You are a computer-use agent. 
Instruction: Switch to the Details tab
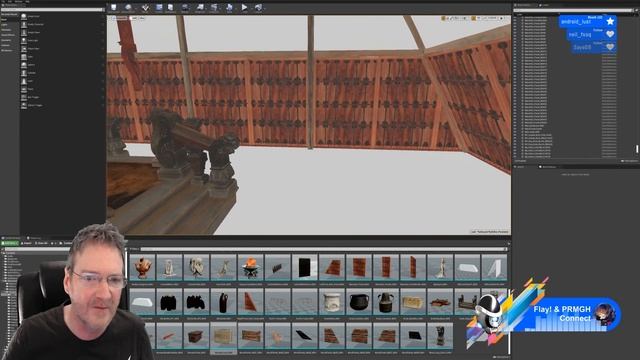point(520,167)
